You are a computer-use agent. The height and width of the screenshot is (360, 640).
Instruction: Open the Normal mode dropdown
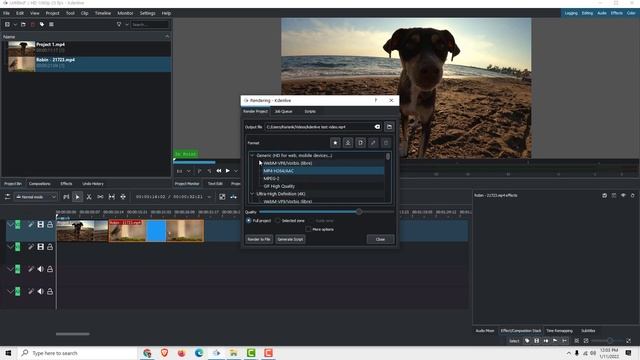coord(36,197)
